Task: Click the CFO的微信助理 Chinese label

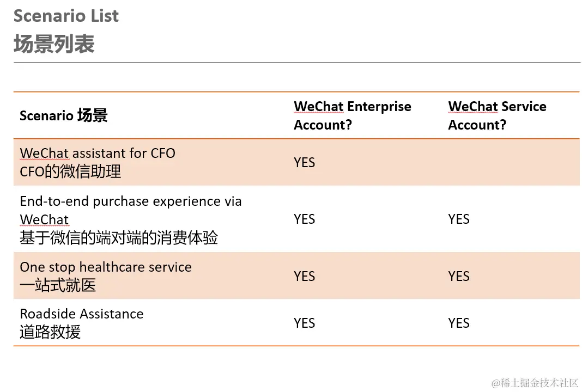Action: pos(70,171)
